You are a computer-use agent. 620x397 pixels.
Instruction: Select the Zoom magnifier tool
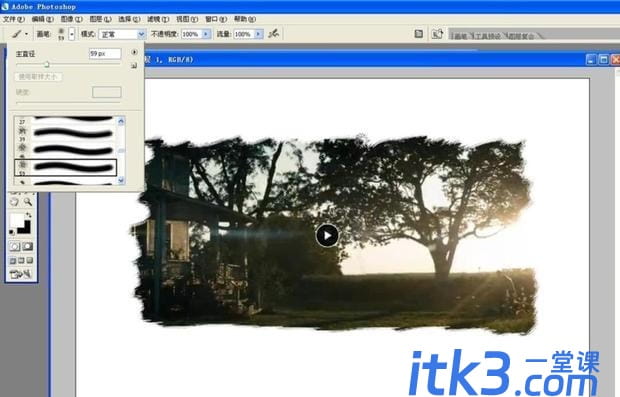pos(28,202)
